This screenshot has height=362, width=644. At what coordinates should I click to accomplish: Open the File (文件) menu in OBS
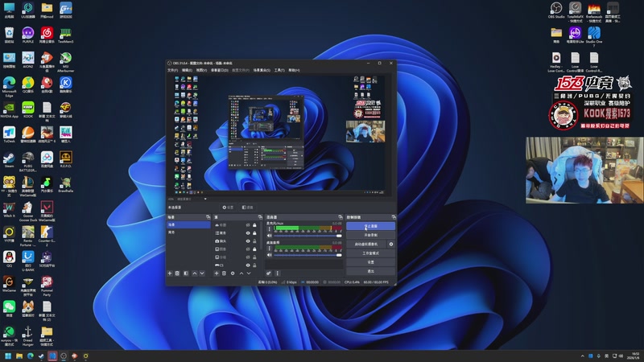172,70
